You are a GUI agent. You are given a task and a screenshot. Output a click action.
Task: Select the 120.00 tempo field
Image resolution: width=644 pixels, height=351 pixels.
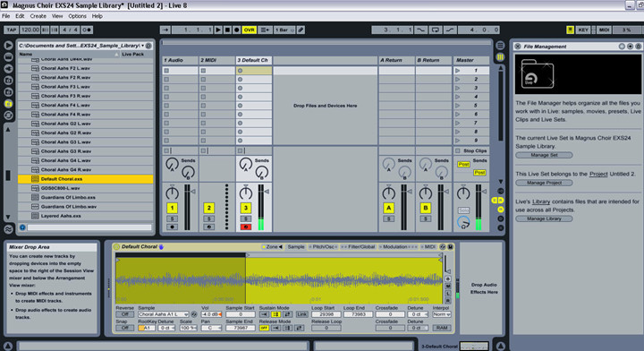[x=30, y=30]
